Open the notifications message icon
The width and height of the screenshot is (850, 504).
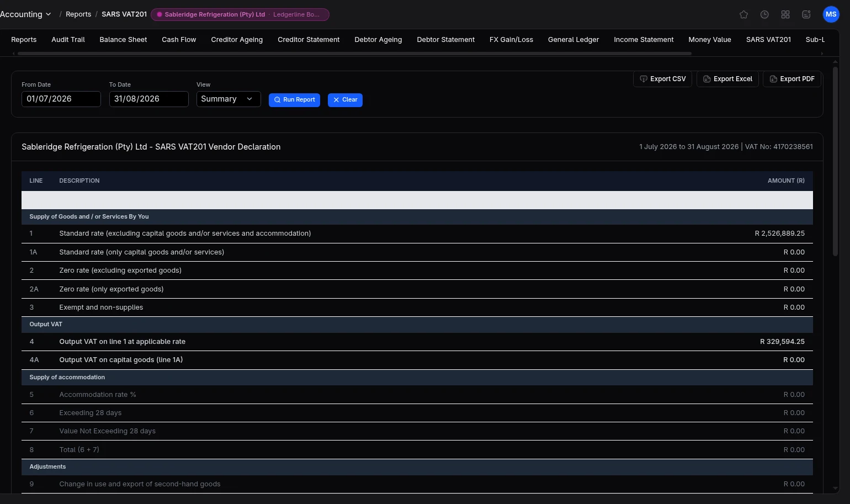806,14
